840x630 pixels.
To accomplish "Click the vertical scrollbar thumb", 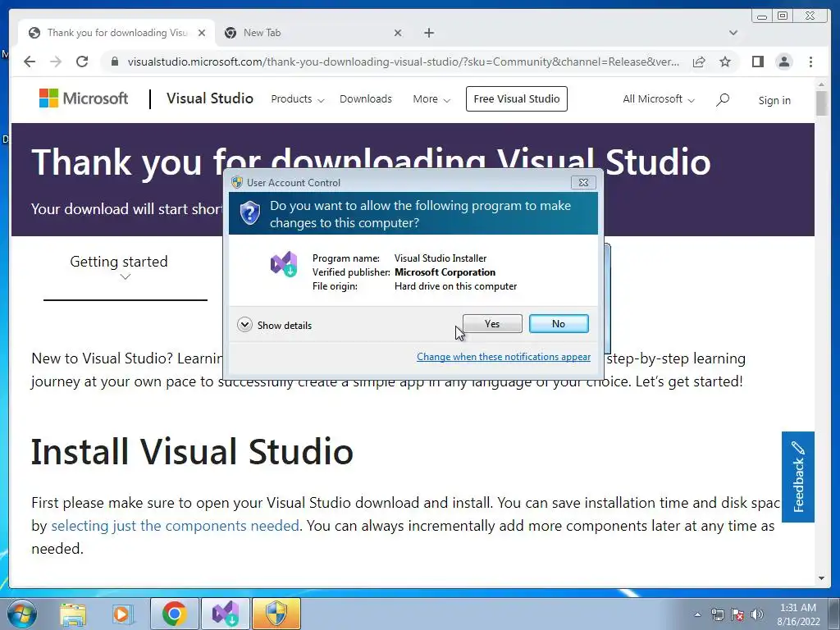I will 822,103.
